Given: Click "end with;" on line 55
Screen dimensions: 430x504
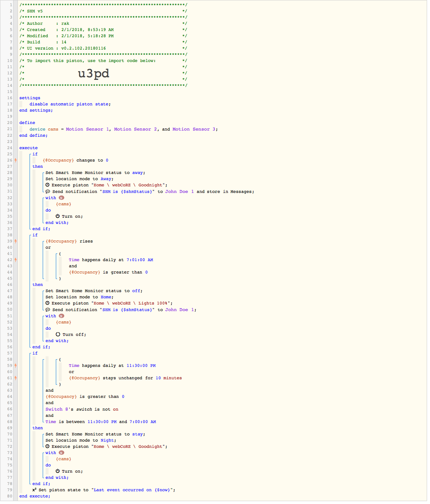Looking at the screenshot, I should point(57,341).
